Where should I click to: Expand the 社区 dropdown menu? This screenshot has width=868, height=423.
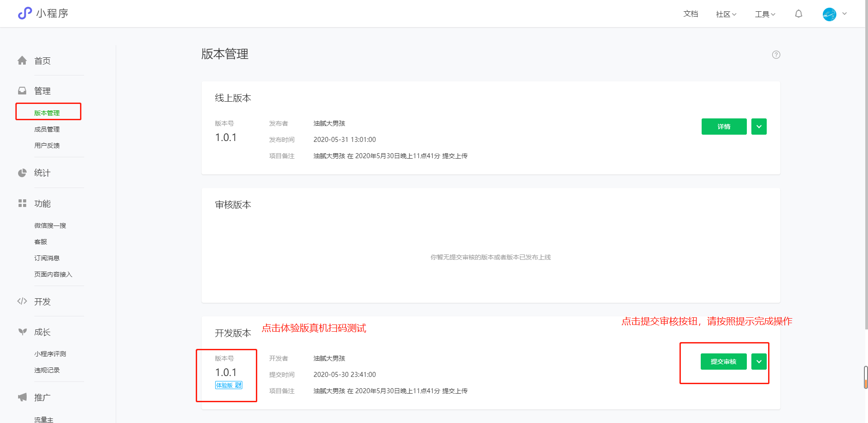tap(725, 14)
